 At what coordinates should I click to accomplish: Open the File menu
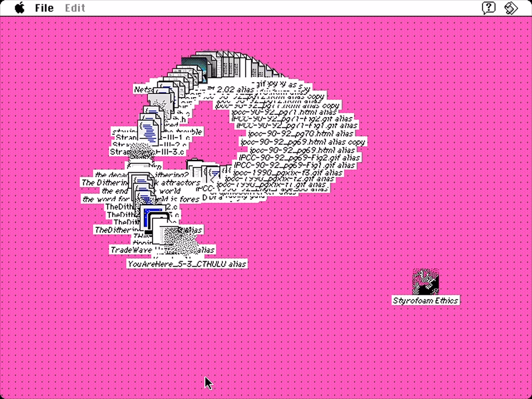pyautogui.click(x=44, y=8)
